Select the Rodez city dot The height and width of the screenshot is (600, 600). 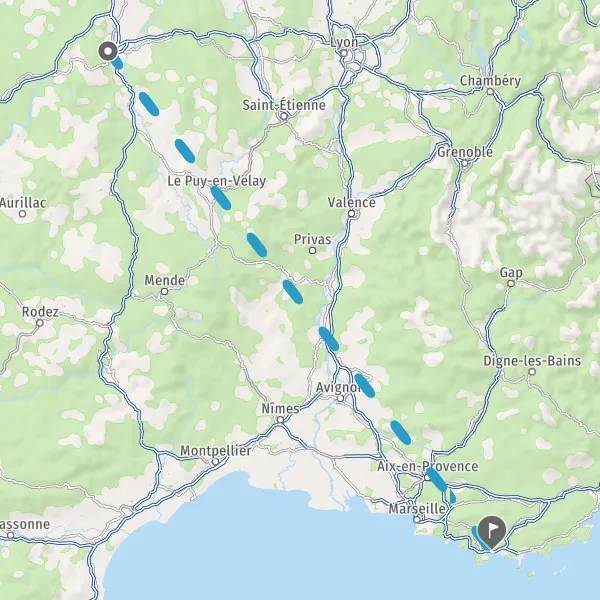40,323
